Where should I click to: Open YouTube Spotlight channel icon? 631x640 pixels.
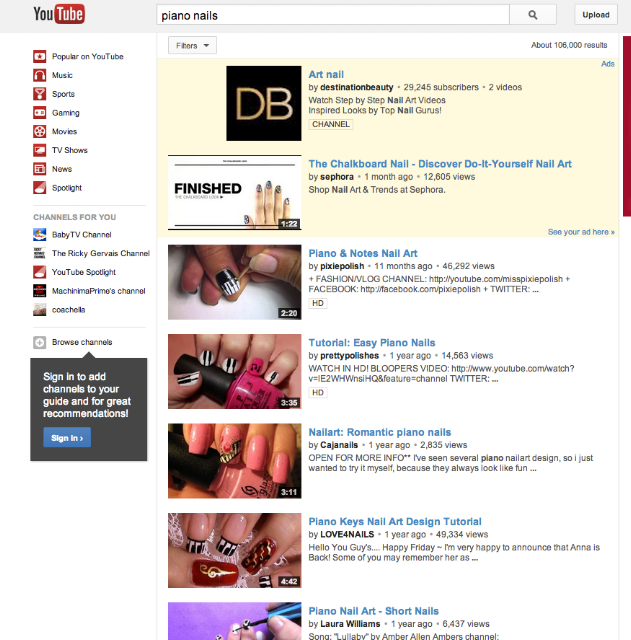[x=40, y=272]
